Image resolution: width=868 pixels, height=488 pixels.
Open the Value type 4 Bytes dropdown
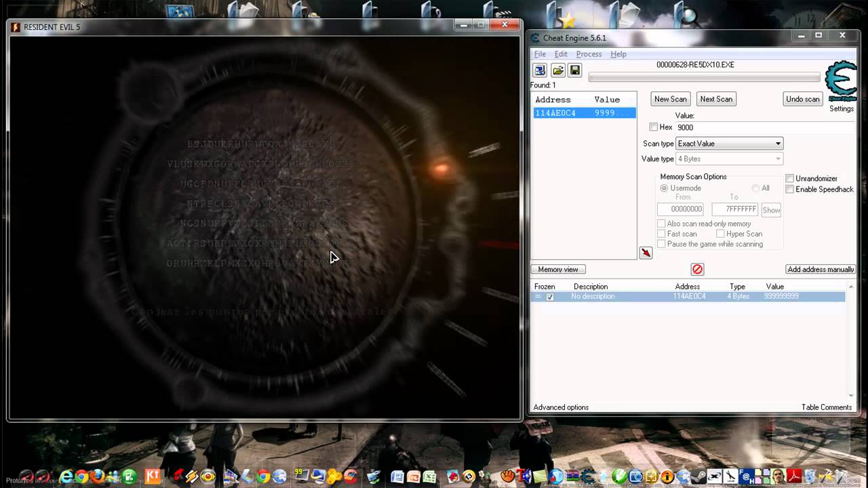coord(730,159)
